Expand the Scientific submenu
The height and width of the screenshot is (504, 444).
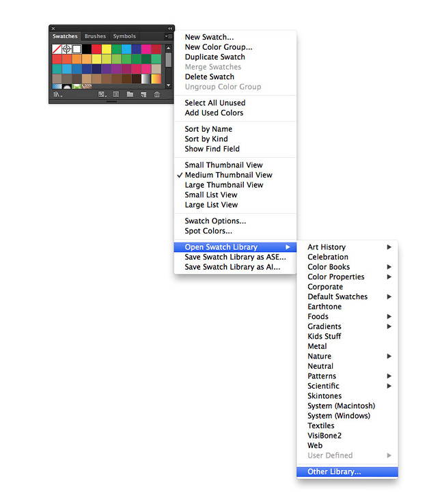tap(347, 386)
